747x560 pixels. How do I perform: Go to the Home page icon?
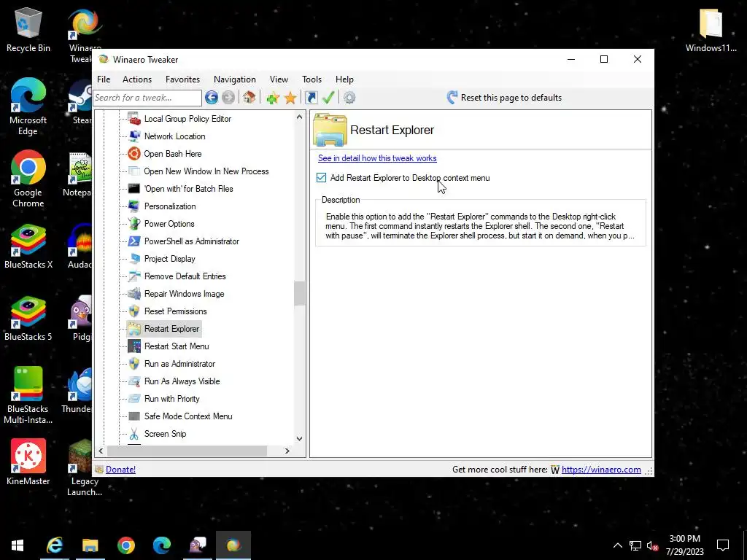(249, 98)
